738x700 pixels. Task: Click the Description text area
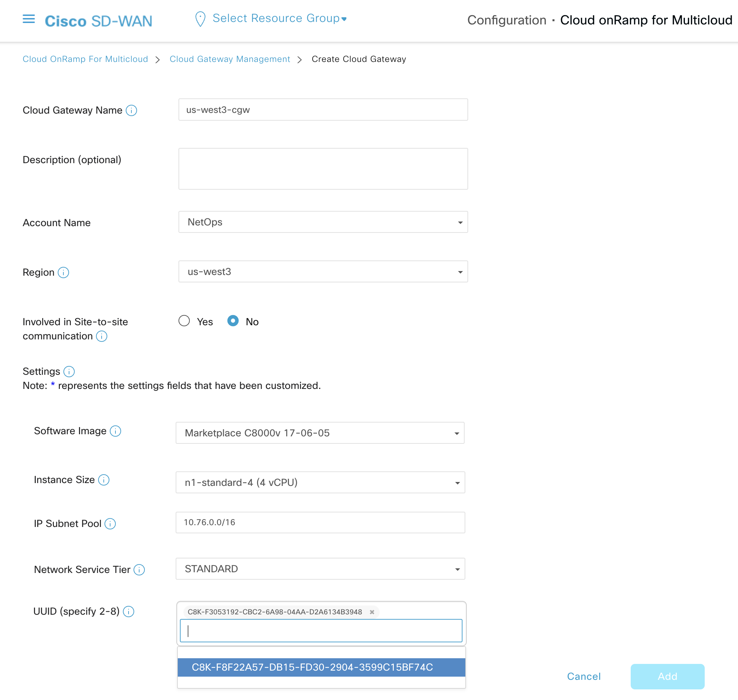[323, 169]
